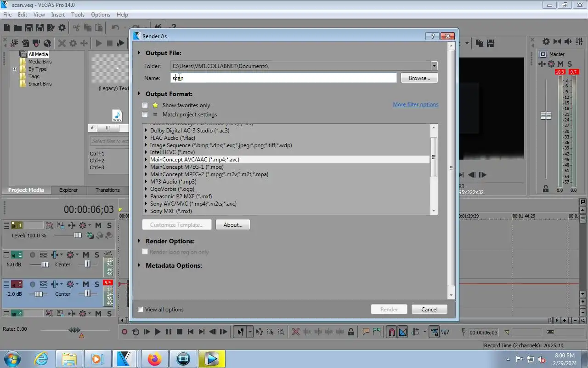Screen dimensions: 588x368
Task: Click the Pause button in transport bar
Action: coord(169,332)
